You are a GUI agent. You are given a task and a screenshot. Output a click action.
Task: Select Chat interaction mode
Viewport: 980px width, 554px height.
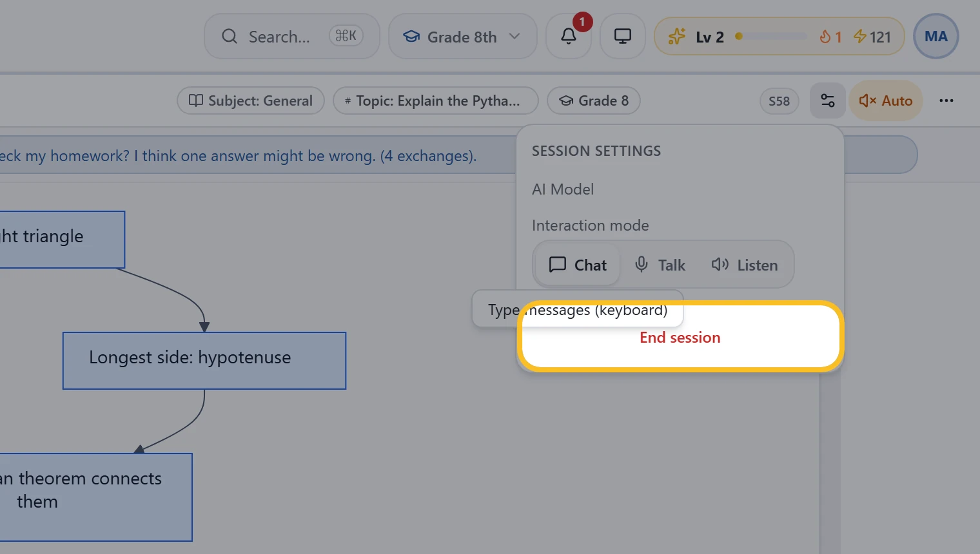pyautogui.click(x=578, y=265)
